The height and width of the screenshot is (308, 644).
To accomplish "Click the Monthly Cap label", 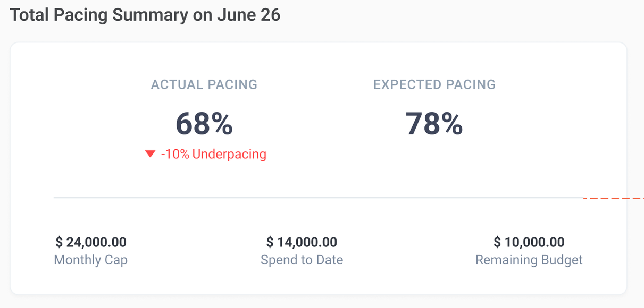I will [x=91, y=260].
